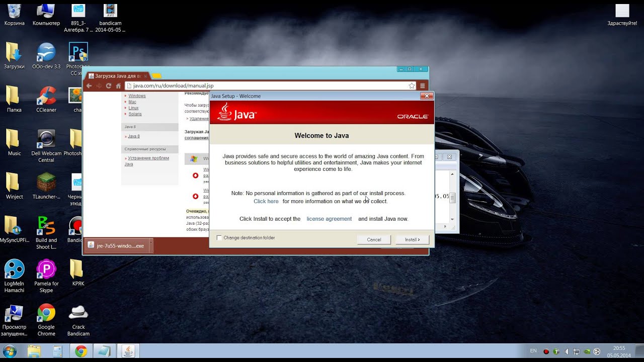Open the КРЯК folder
644x362 pixels.
pos(78,273)
